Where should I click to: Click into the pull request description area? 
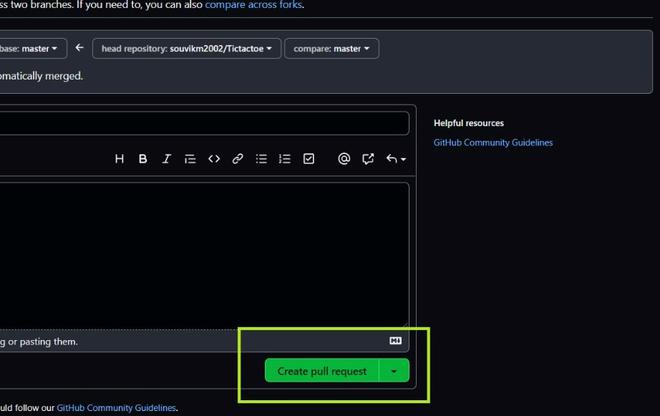pyautogui.click(x=204, y=256)
